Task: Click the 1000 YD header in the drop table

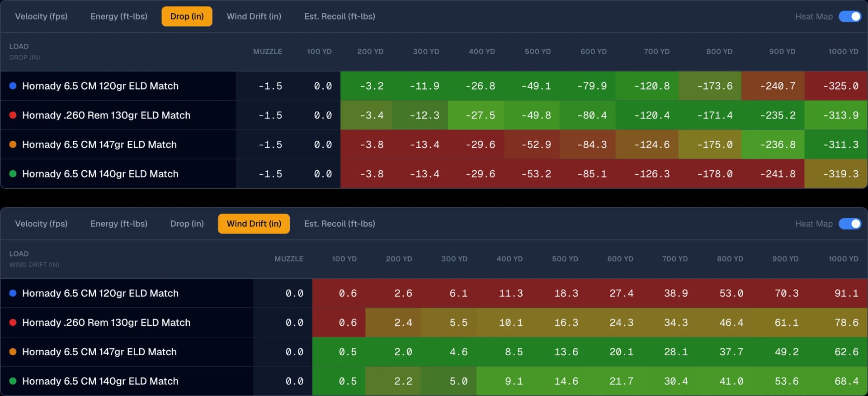Action: [x=843, y=52]
